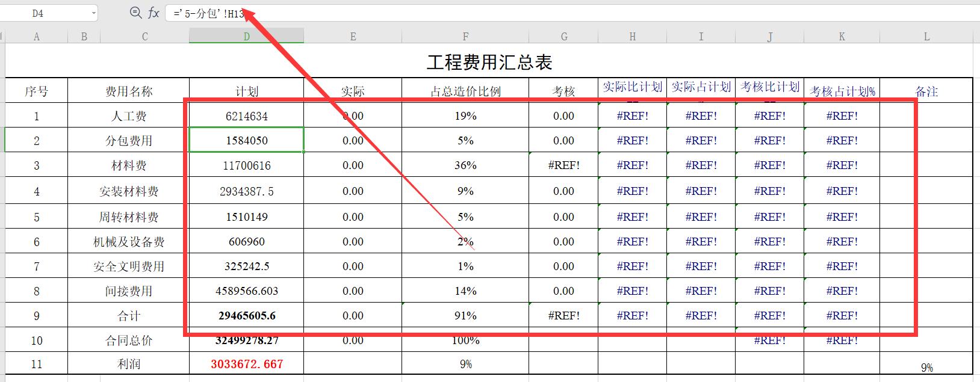
Task: Select the 安装材料费 cell
Action: pyautogui.click(x=129, y=191)
